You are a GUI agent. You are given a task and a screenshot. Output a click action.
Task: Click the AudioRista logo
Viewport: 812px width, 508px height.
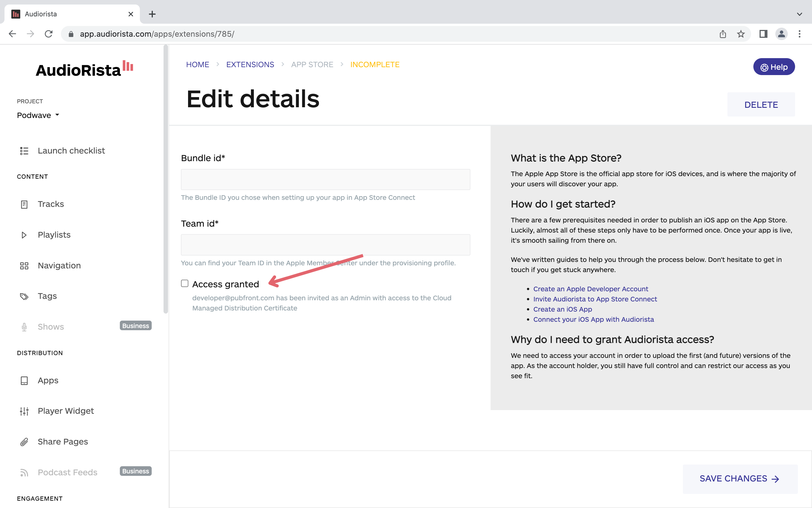pos(85,69)
